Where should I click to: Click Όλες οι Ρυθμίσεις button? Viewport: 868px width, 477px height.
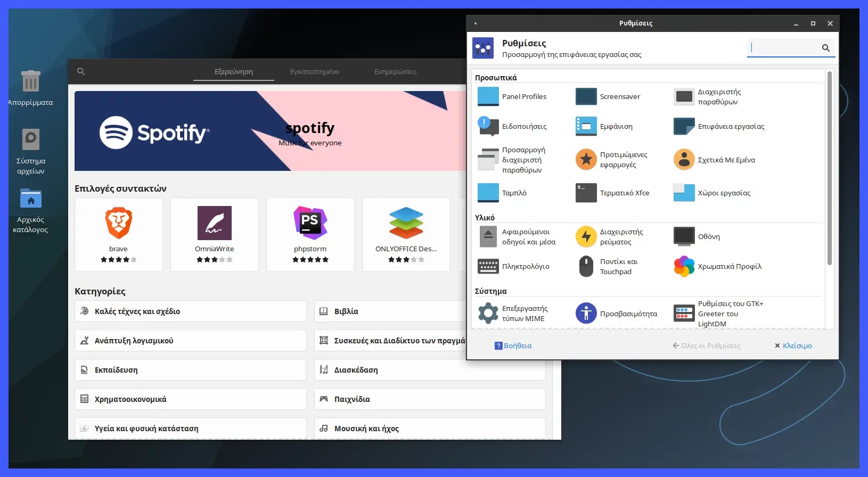(706, 346)
